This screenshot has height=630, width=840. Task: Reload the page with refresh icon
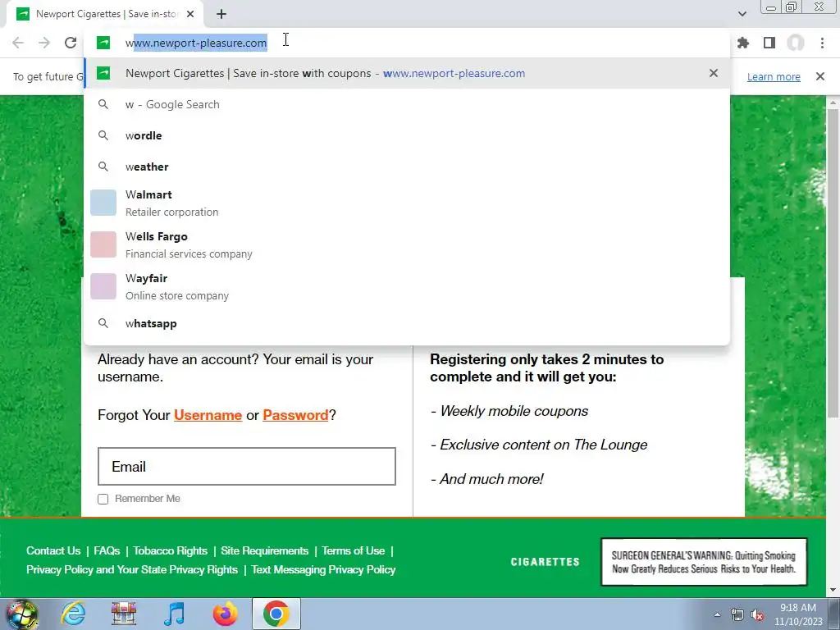point(71,43)
